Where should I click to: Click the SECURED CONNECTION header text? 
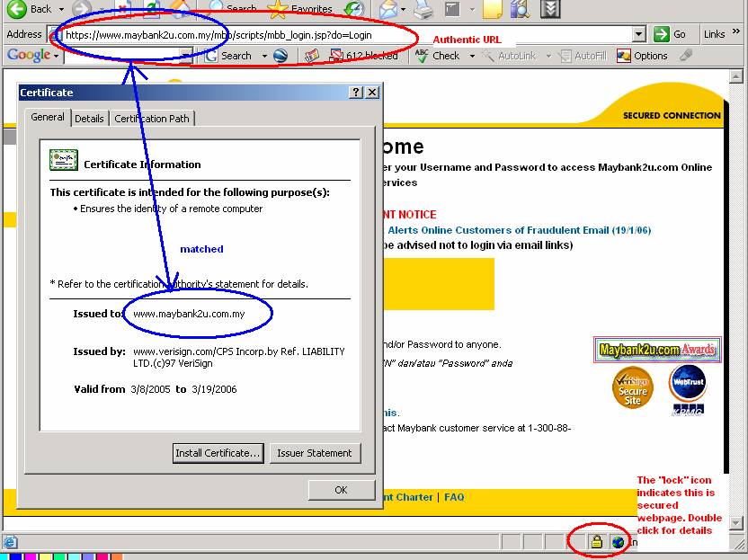(672, 115)
